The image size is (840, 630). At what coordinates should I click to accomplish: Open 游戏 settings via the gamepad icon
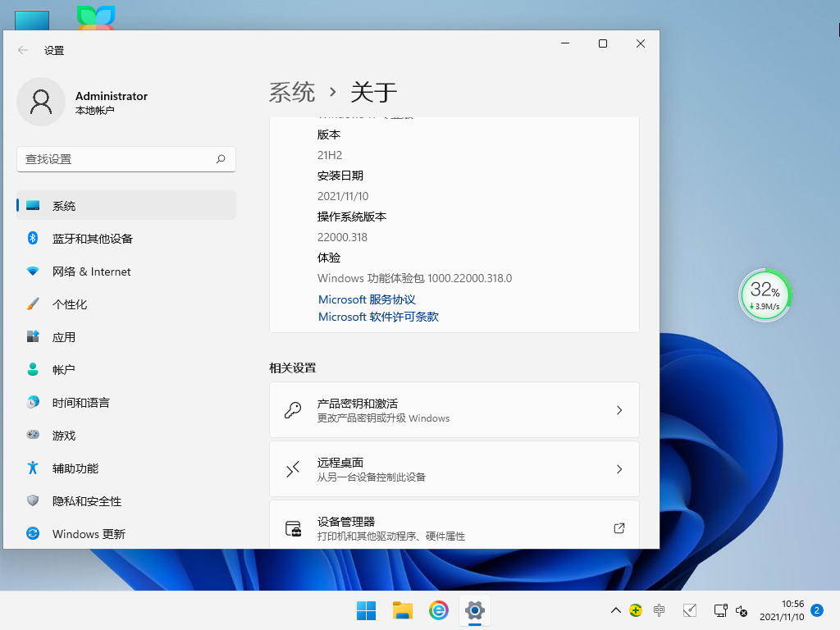coord(33,436)
